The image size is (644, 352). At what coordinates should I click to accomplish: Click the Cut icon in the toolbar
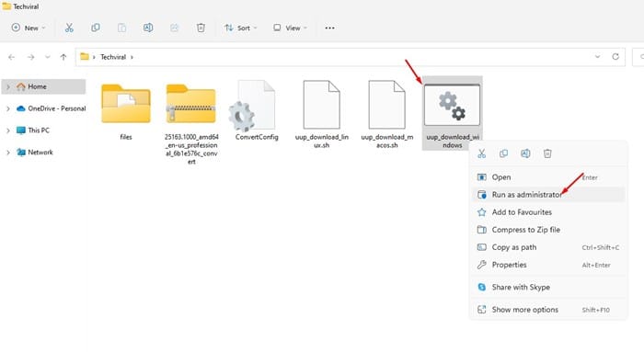tap(69, 28)
